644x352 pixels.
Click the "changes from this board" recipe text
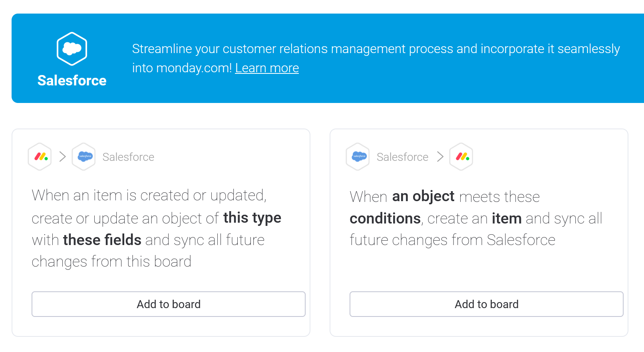pyautogui.click(x=111, y=262)
